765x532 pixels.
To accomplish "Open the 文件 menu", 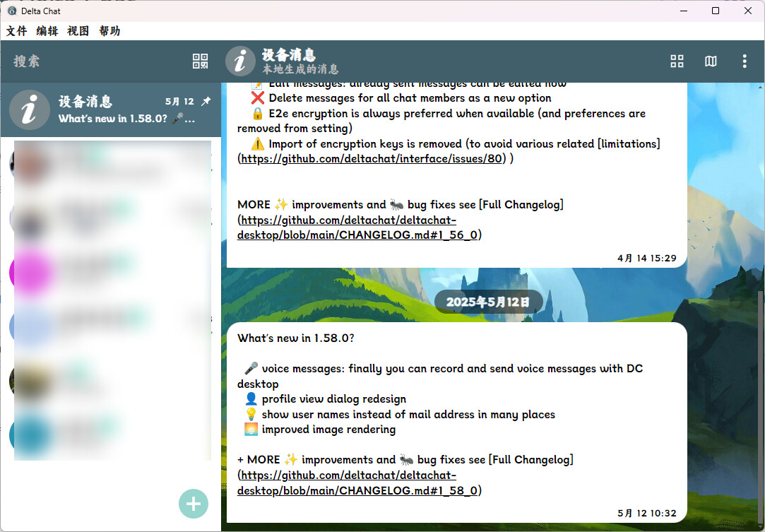I will 16,31.
